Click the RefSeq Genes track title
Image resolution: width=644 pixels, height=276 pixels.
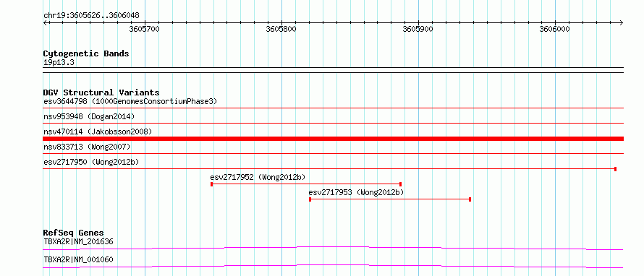click(74, 233)
